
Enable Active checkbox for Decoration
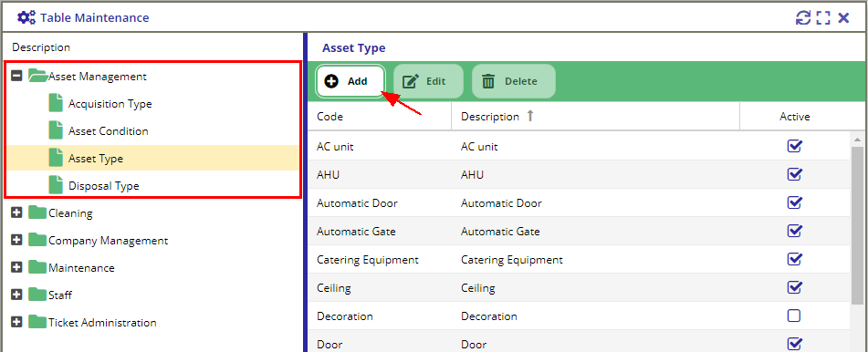[x=794, y=316]
